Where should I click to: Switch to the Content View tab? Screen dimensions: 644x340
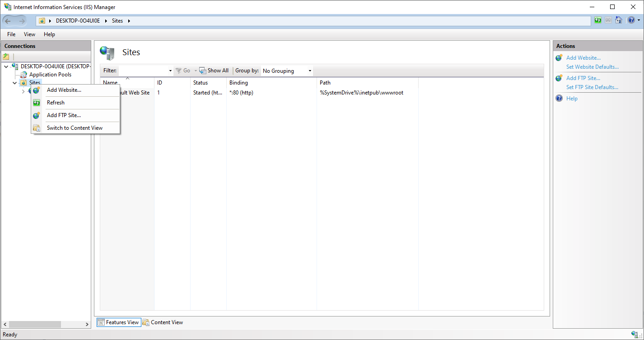(x=163, y=322)
